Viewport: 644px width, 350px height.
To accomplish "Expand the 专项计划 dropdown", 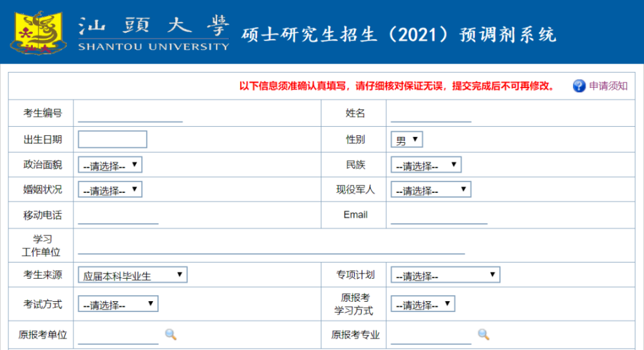I will [445, 275].
